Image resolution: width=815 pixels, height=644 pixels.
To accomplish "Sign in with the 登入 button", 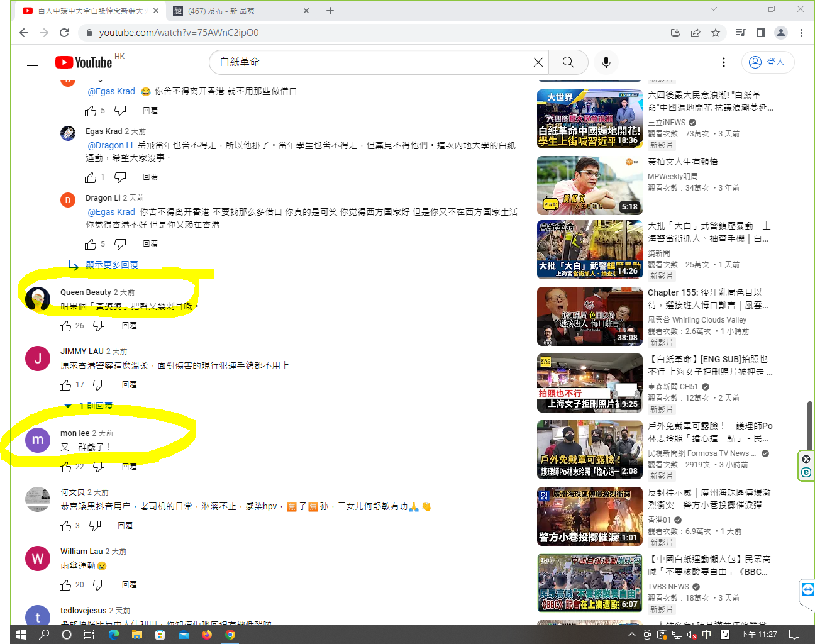I will click(768, 62).
